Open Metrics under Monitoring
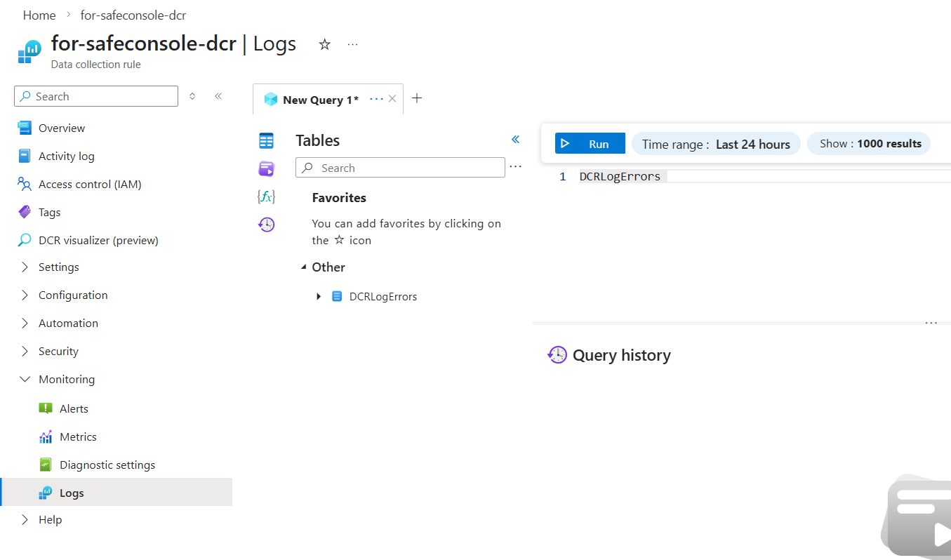Screen dimensions: 951x560 click(x=78, y=436)
